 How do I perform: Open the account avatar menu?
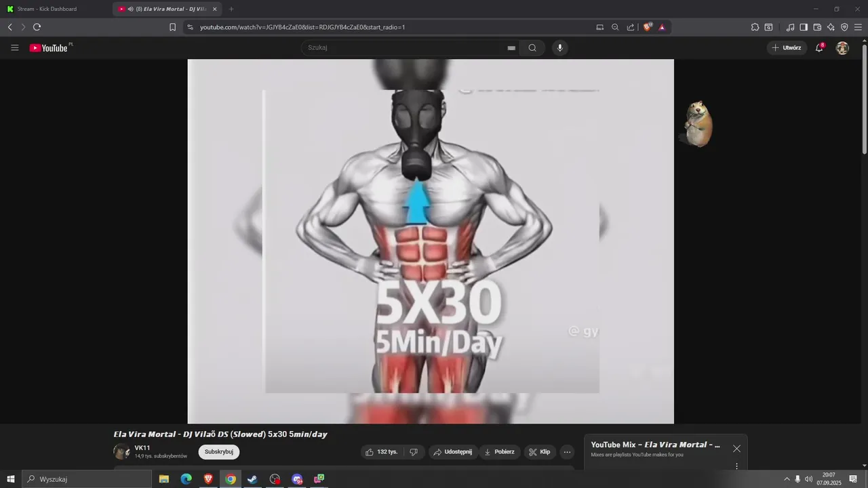tap(842, 47)
